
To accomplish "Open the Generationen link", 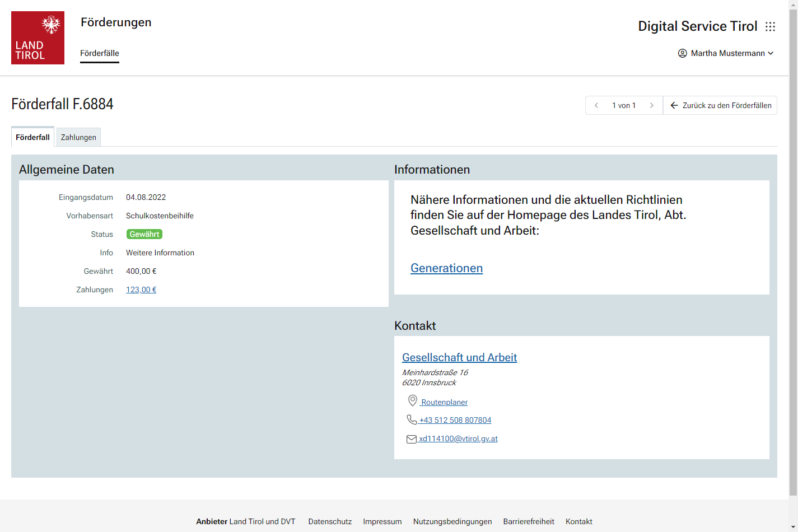I will pyautogui.click(x=446, y=268).
